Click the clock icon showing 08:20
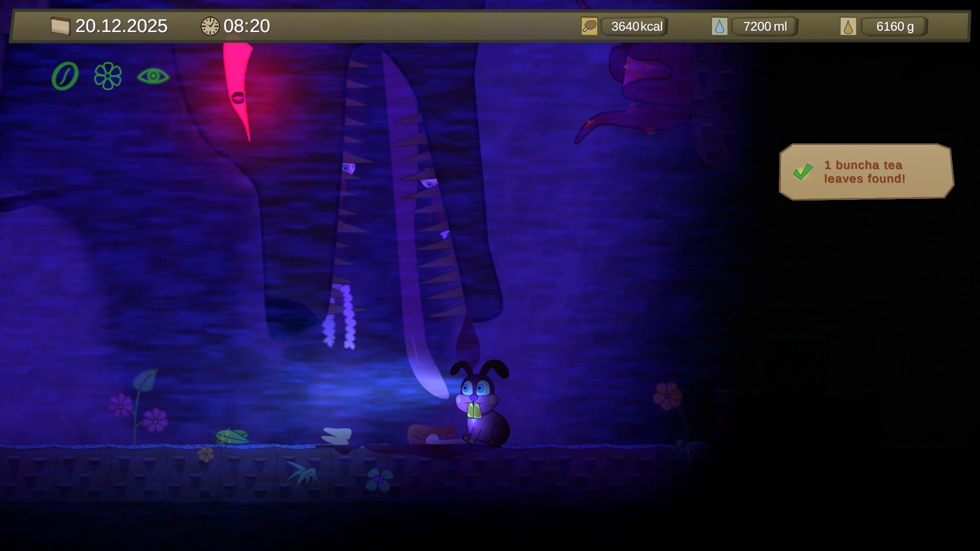The height and width of the screenshot is (551, 980). point(210,26)
